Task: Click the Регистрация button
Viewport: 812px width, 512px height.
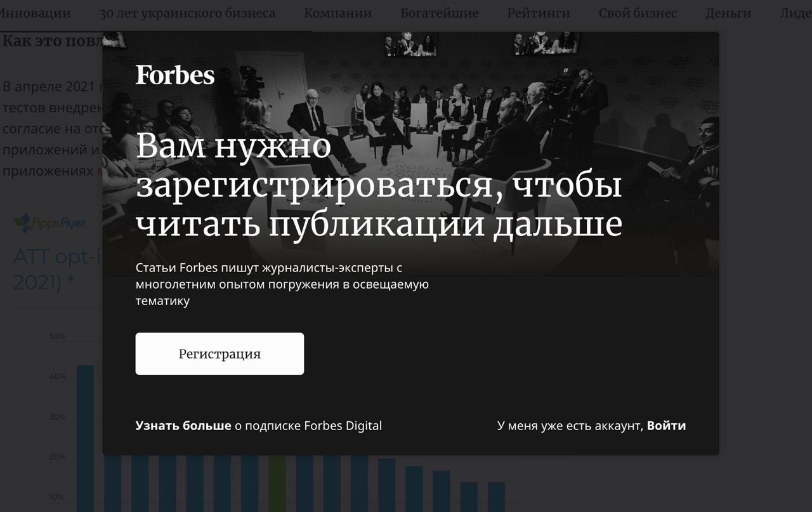Action: (219, 354)
